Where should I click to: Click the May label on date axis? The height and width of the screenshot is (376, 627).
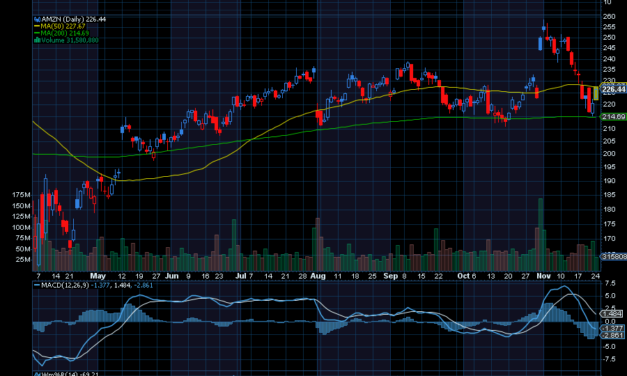tap(98, 276)
